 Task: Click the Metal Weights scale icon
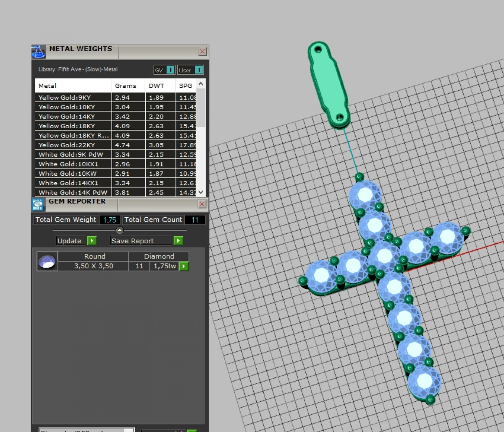[x=39, y=52]
